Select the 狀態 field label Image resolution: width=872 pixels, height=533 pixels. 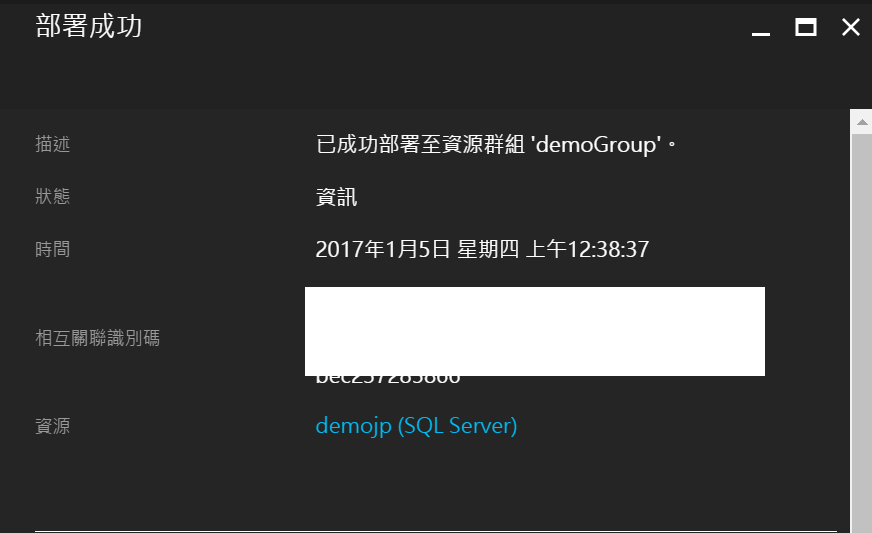[52, 196]
